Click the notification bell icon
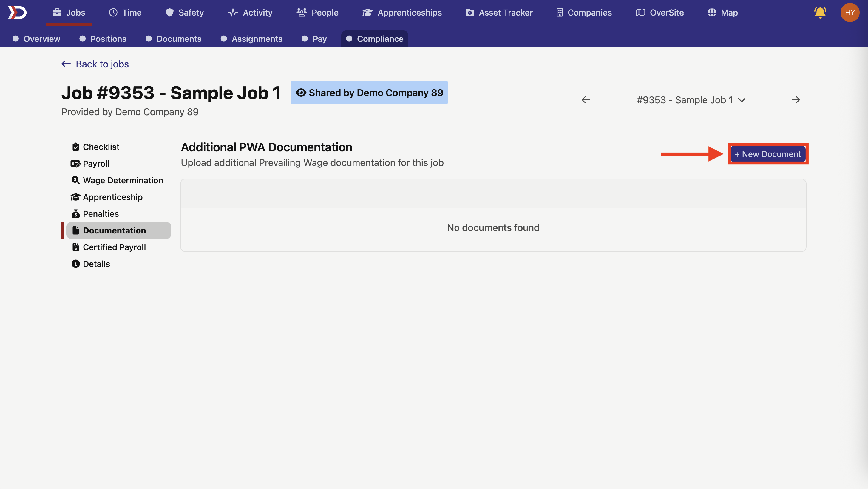 [819, 13]
